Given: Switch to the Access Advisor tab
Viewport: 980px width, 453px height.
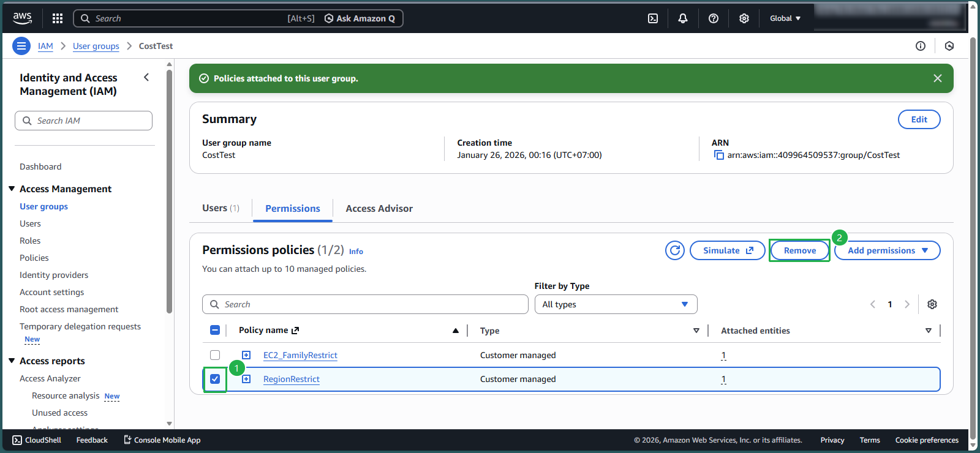Looking at the screenshot, I should click(x=379, y=209).
